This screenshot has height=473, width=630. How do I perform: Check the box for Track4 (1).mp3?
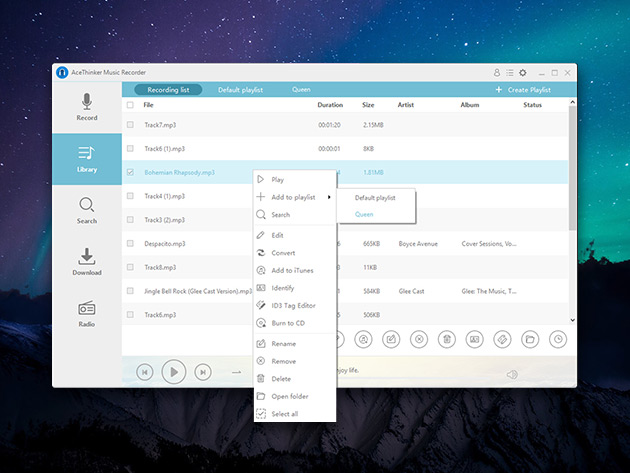point(130,196)
